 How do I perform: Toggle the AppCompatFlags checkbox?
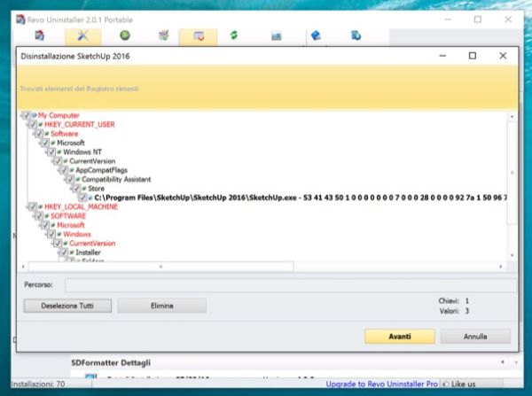pyautogui.click(x=64, y=170)
